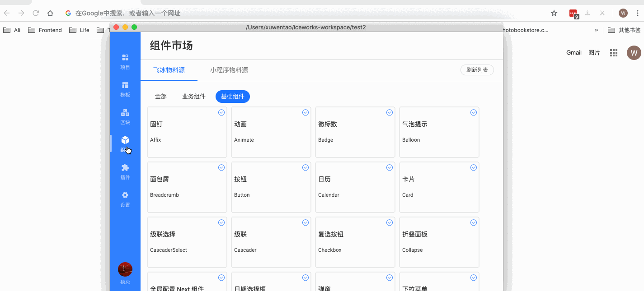Bookmark this page with the star icon
This screenshot has height=291, width=644.
coord(554,13)
